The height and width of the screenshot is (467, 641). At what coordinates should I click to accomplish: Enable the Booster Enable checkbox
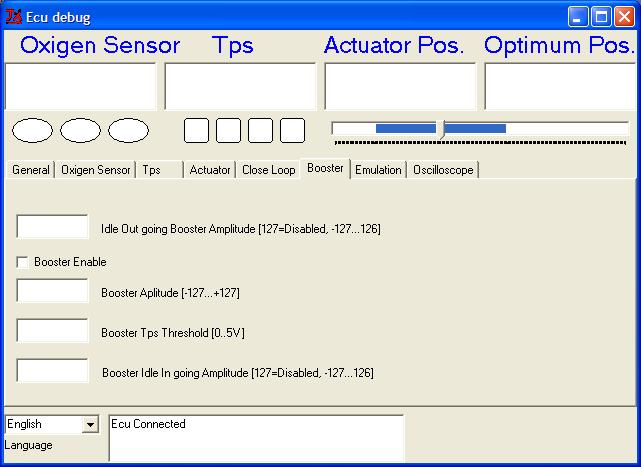[x=23, y=262]
